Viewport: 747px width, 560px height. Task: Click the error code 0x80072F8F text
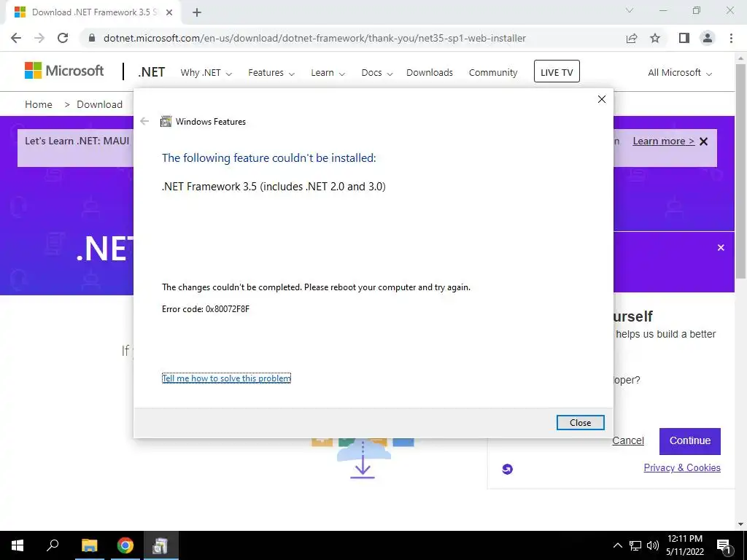(x=205, y=309)
